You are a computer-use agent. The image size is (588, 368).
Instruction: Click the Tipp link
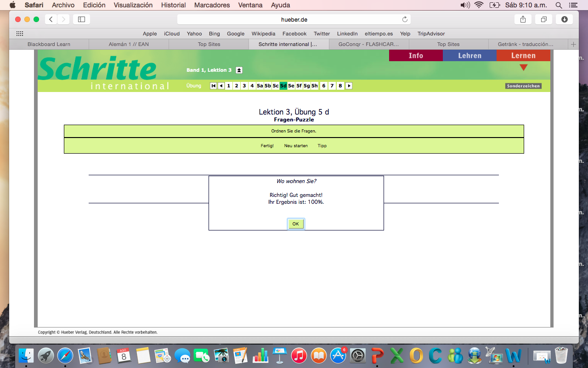coord(322,146)
